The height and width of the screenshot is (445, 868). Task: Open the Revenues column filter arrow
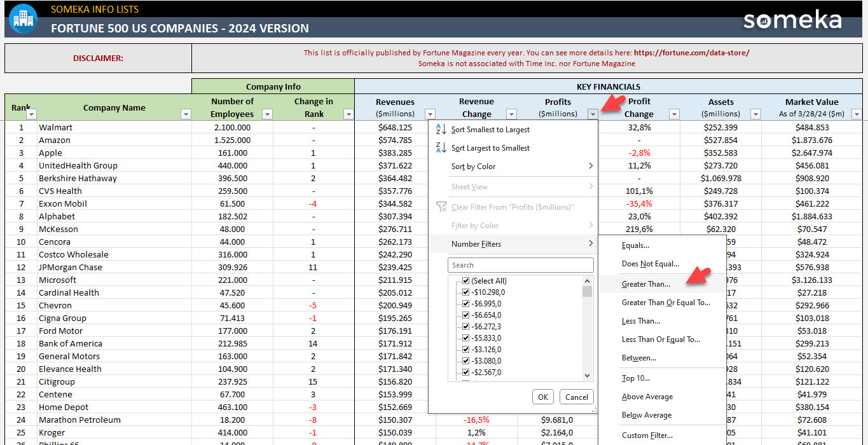tap(430, 114)
